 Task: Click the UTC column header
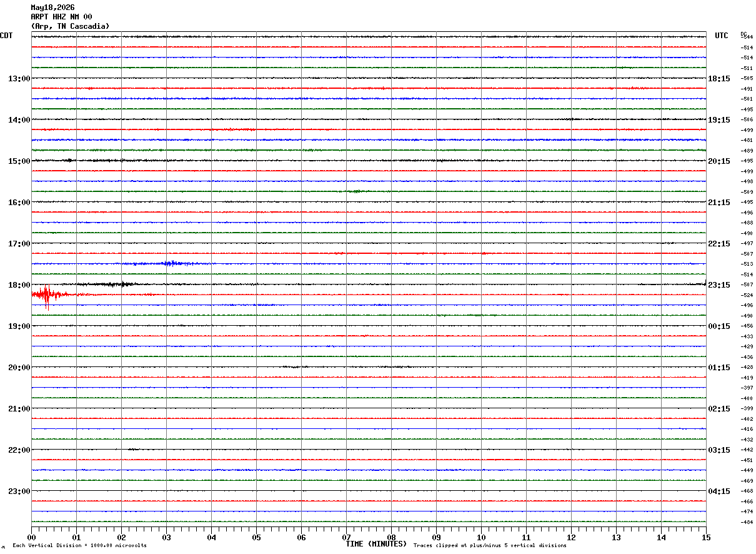coord(722,36)
